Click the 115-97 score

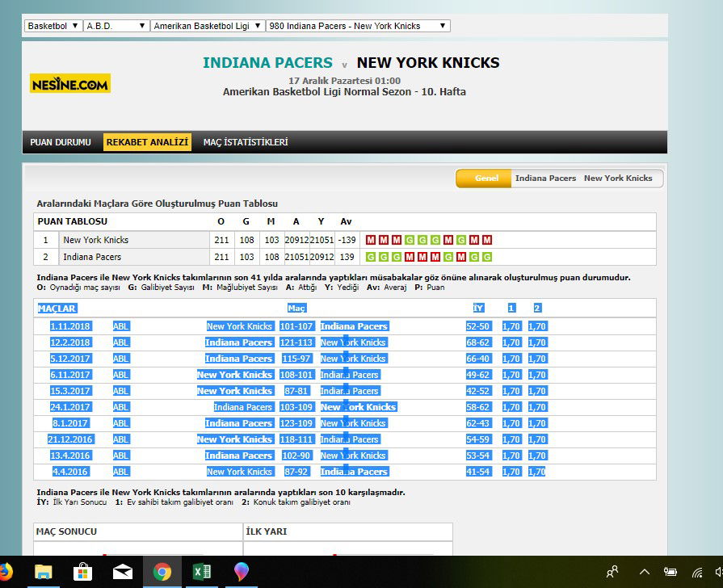tap(296, 359)
